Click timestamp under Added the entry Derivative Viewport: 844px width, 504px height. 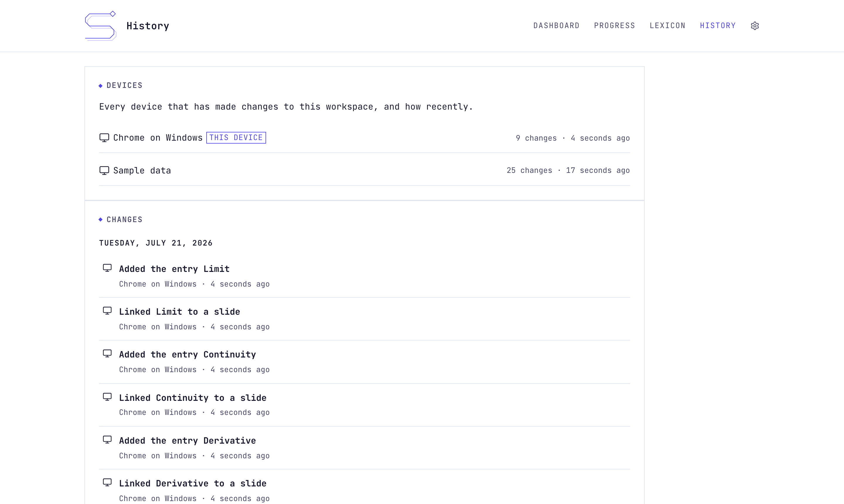(240, 456)
